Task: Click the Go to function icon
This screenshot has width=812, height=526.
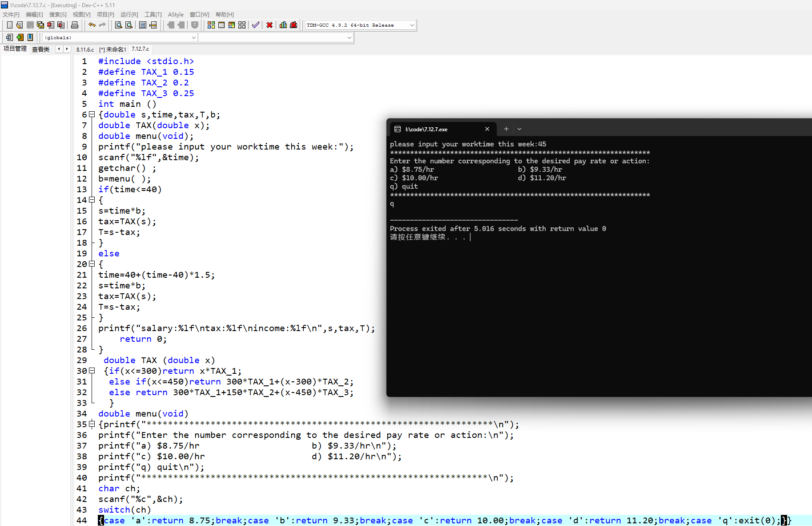Action: pyautogui.click(x=143, y=25)
